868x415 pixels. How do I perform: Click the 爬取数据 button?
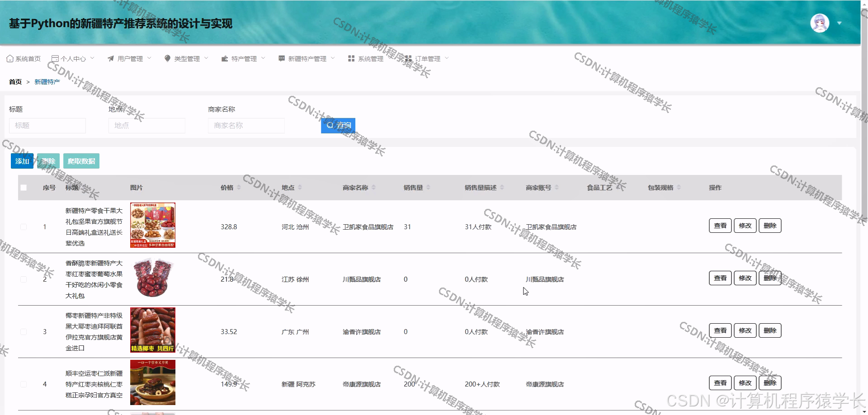[81, 161]
